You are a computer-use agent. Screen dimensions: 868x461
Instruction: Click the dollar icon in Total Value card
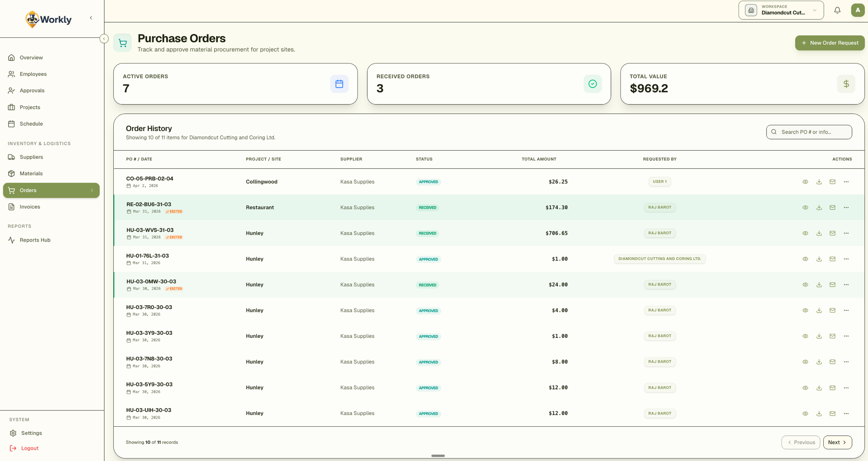pos(846,84)
